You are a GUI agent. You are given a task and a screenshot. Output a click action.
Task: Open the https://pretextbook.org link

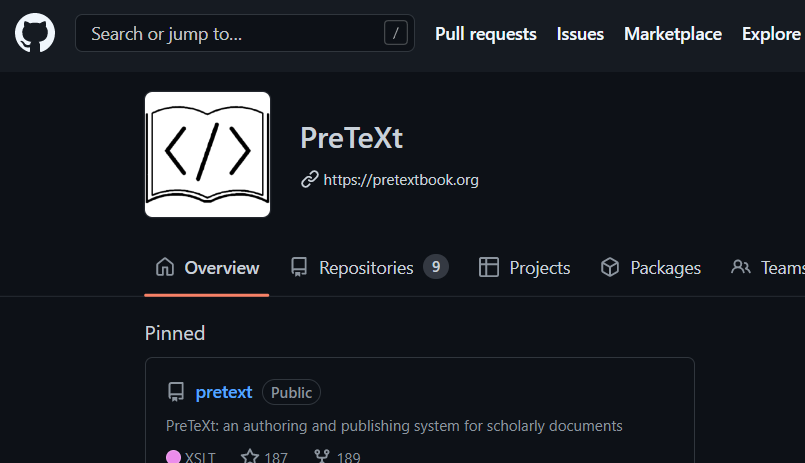(x=401, y=180)
